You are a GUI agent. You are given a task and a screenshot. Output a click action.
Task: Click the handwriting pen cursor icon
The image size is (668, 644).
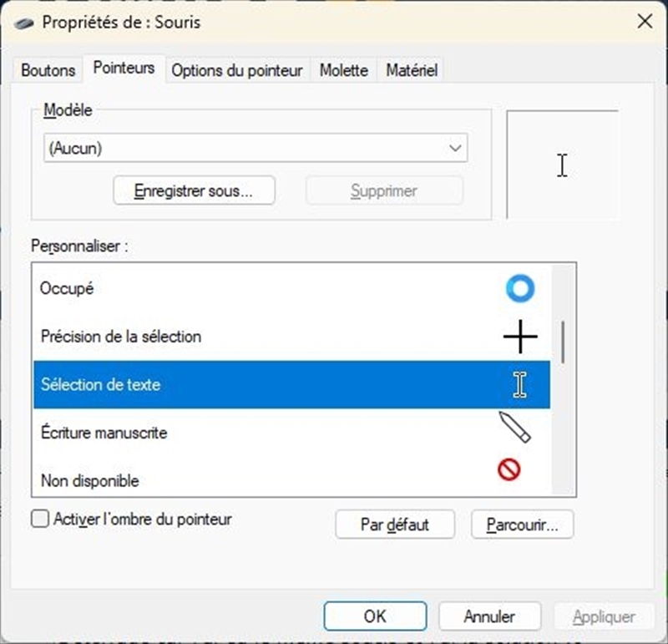click(514, 426)
